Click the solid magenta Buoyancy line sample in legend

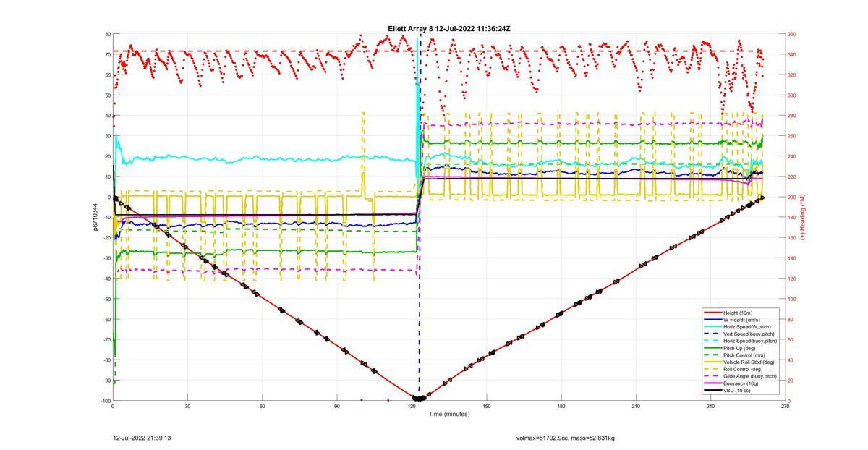click(x=712, y=383)
